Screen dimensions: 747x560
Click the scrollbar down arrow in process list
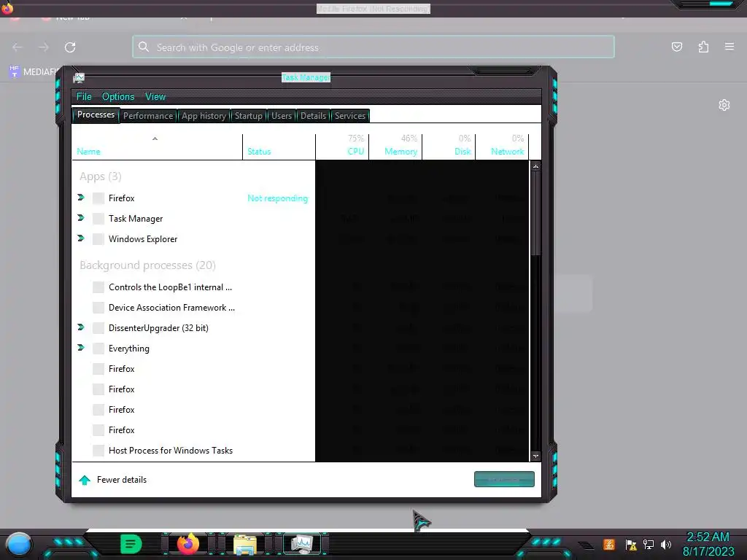pos(535,456)
